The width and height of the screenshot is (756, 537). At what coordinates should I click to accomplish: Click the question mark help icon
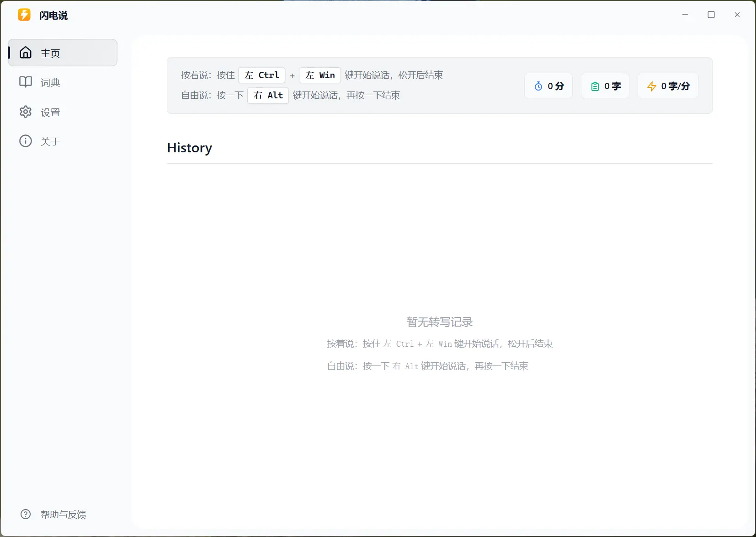(26, 514)
